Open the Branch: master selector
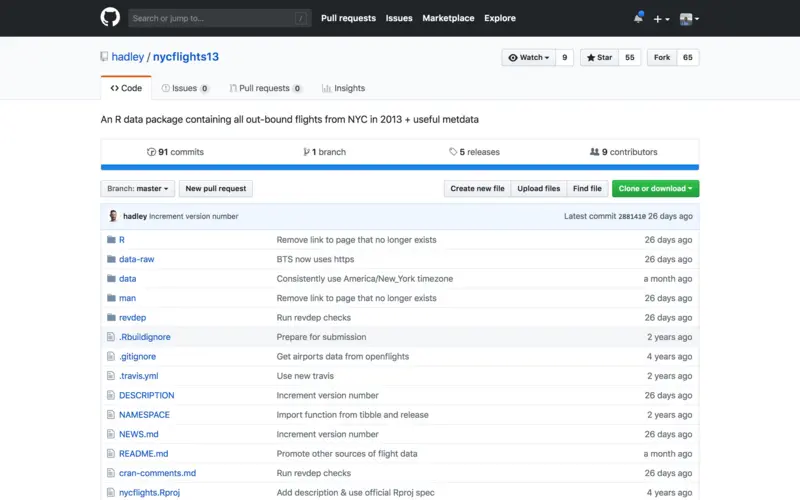This screenshot has width=800, height=500. 138,188
